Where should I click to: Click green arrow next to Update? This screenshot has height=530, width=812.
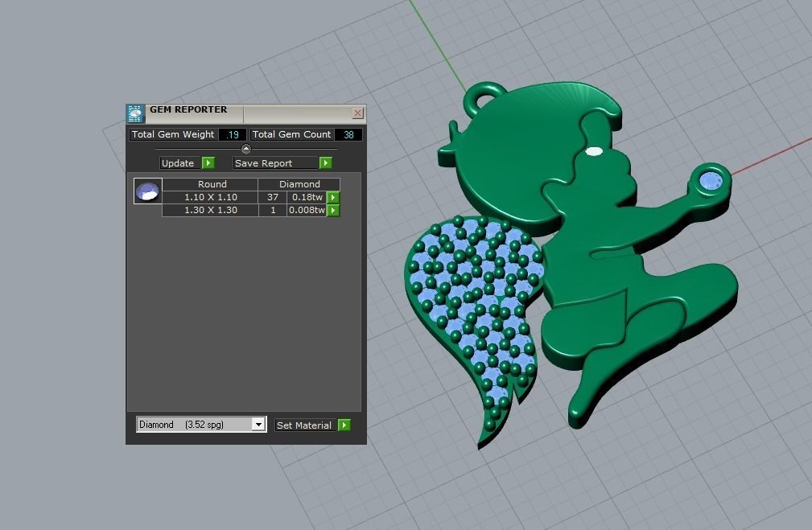[208, 163]
